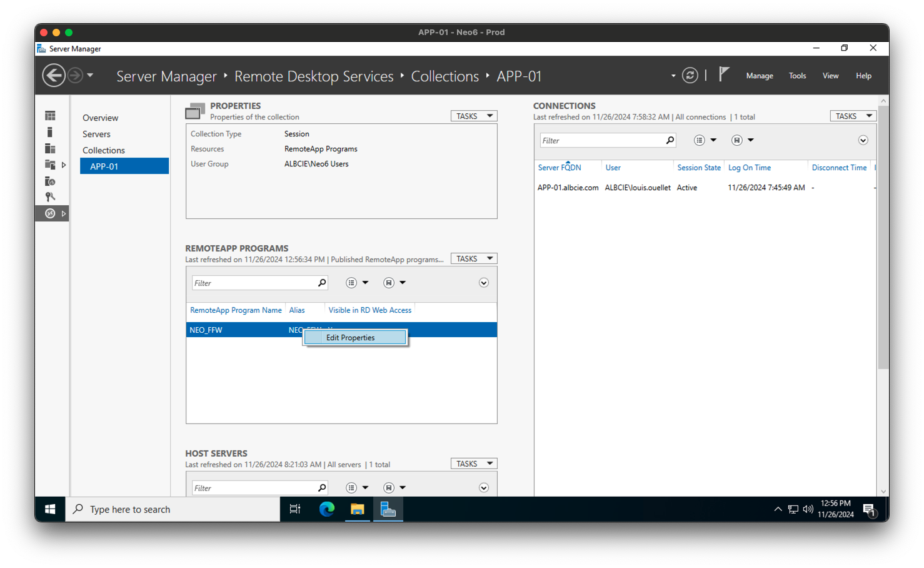Open the All Servers sidebar icon
The image size is (924, 568).
50,148
